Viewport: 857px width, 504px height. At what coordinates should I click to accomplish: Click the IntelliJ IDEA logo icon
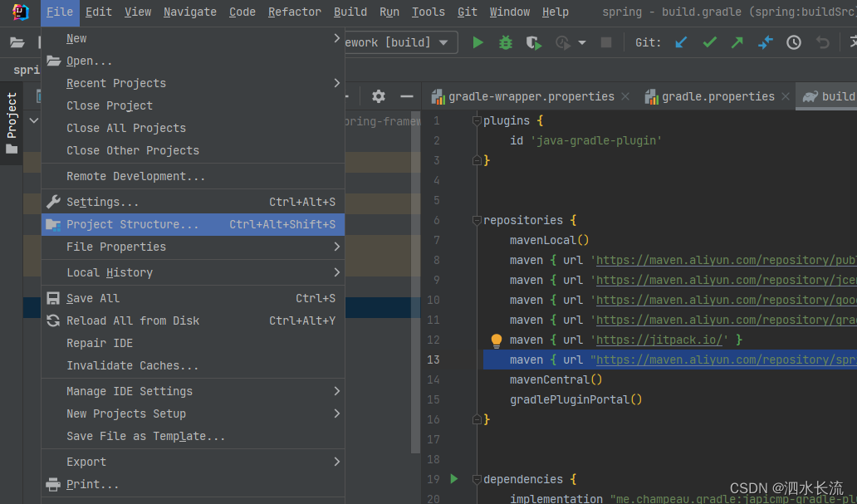pos(20,12)
